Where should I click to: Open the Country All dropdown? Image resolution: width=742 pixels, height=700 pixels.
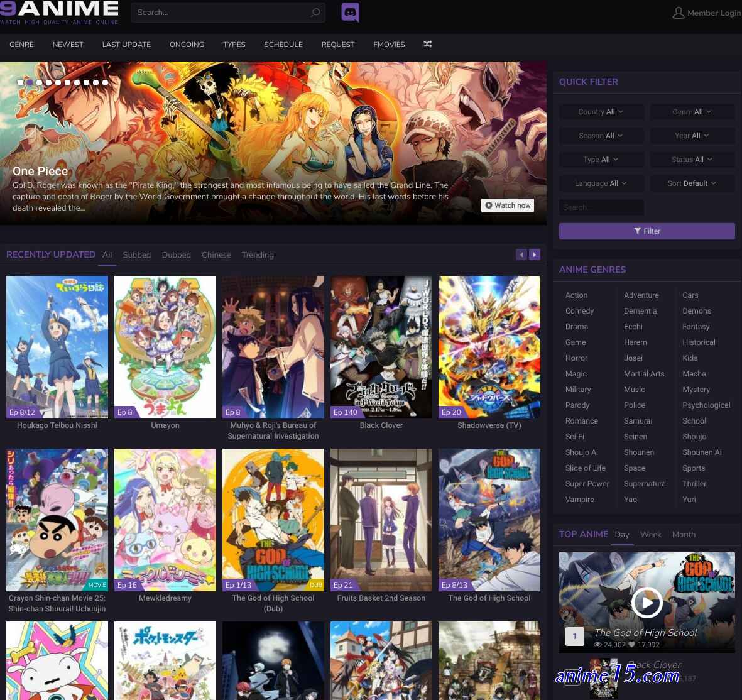tap(601, 112)
